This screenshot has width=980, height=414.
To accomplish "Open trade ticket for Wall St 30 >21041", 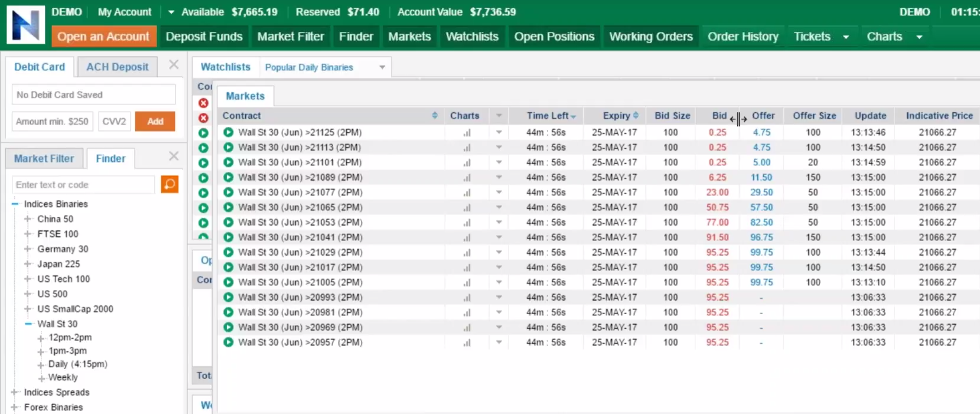I will 228,237.
